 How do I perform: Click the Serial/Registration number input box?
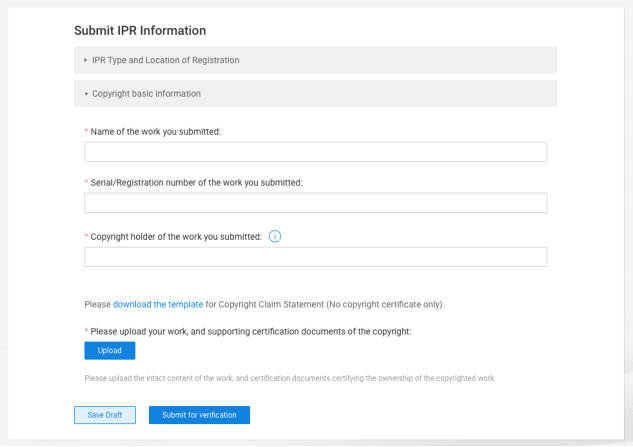click(315, 203)
